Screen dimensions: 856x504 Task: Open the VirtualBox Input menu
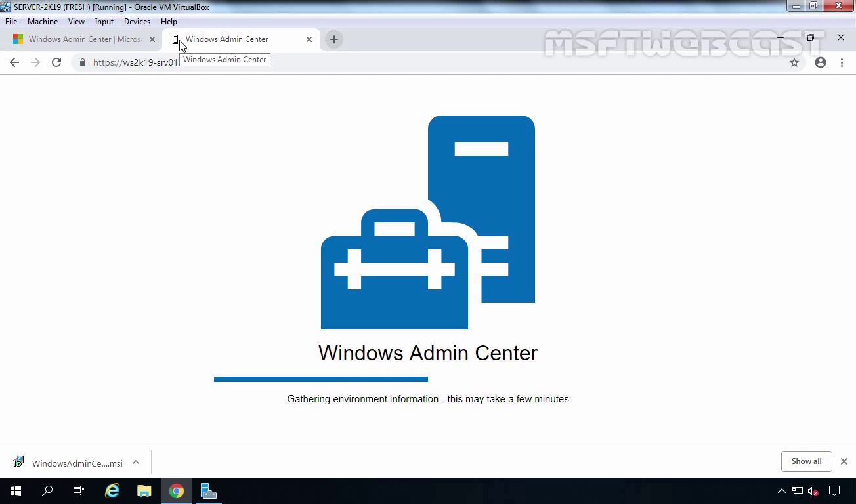point(104,22)
